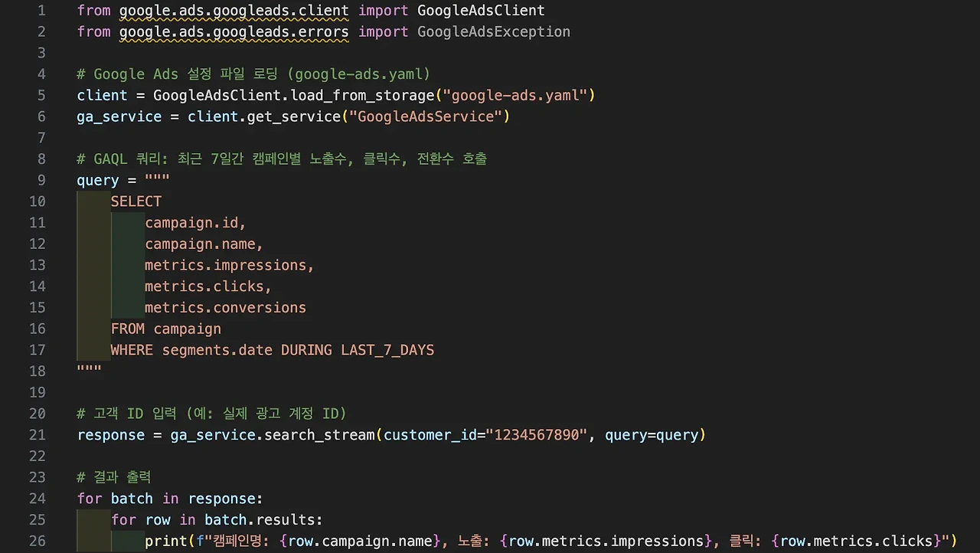Click the query variable assignment on line 9
Viewport: 980px width, 553px height.
click(98, 181)
